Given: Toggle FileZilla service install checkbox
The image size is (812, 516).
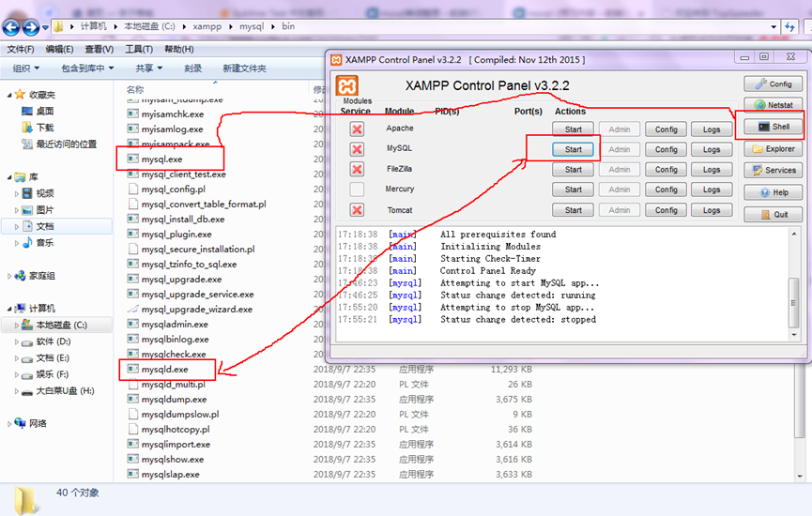Looking at the screenshot, I should click(x=357, y=169).
